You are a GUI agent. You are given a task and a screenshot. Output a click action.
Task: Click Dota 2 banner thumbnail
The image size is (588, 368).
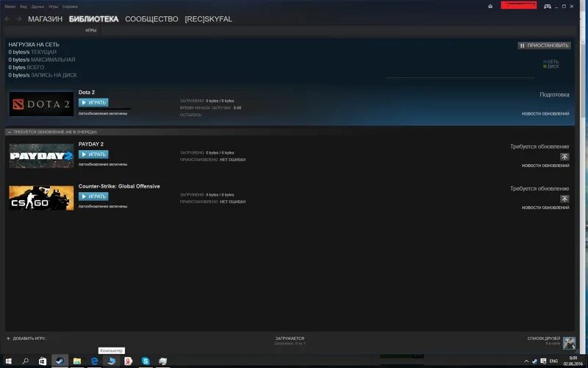(41, 104)
